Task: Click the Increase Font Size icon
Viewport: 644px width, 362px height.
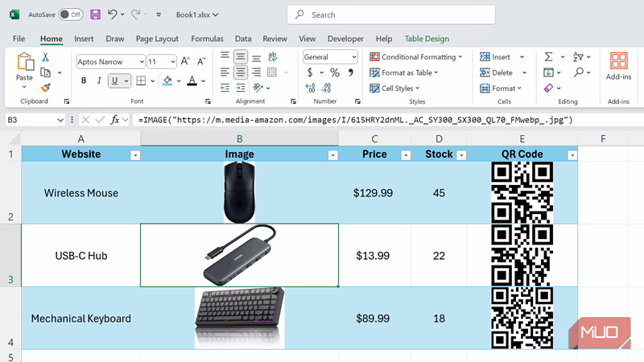Action: (x=185, y=61)
